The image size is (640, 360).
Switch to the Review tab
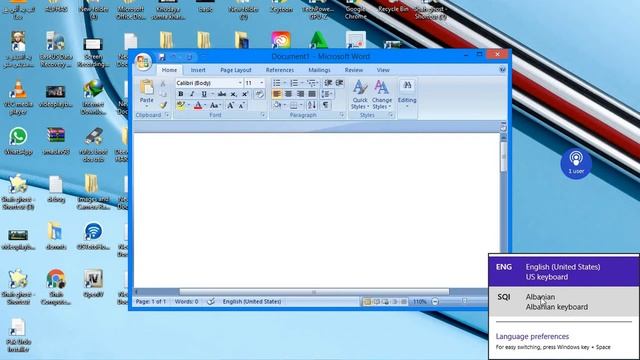[353, 70]
